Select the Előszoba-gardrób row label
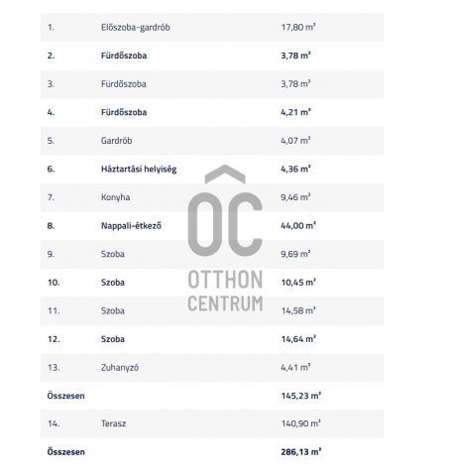Screen dimensions: 451x476 coord(136,28)
